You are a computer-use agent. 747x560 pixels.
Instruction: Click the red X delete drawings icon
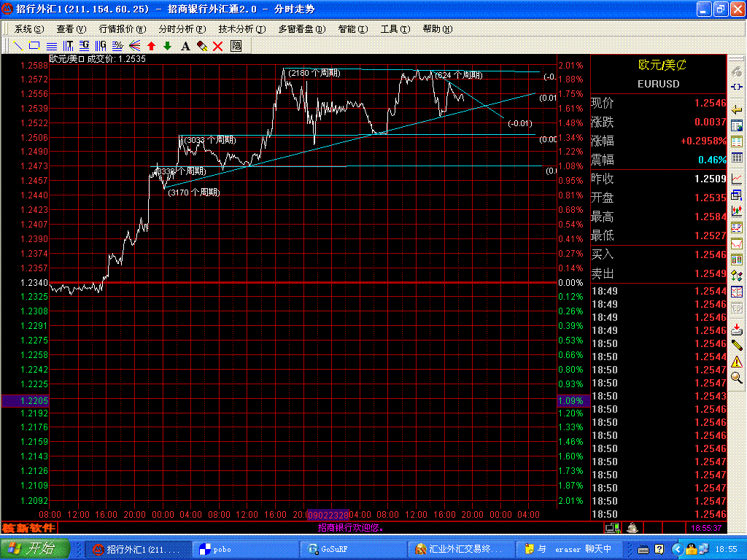click(x=218, y=46)
